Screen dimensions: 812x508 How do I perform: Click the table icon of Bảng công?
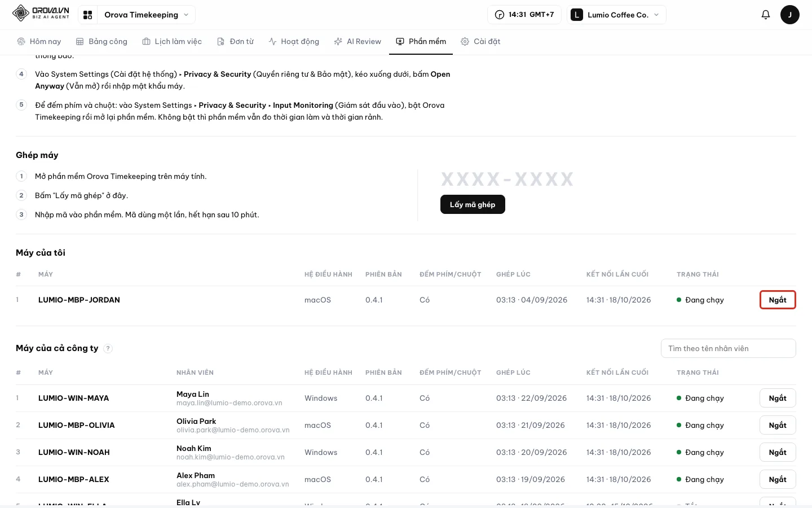(x=80, y=41)
